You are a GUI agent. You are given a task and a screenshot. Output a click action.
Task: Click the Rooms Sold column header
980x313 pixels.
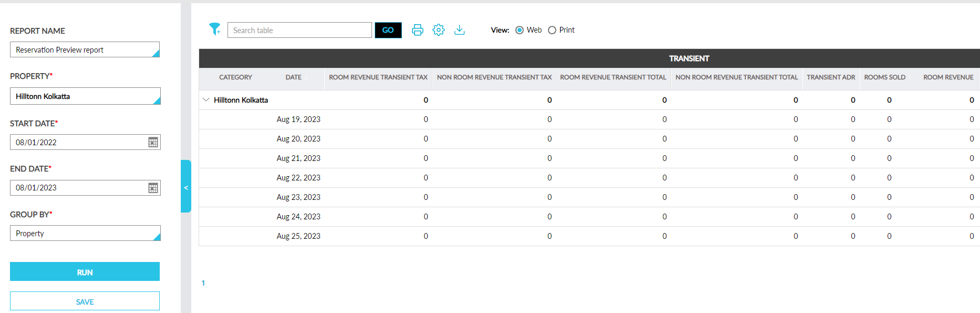(x=884, y=77)
